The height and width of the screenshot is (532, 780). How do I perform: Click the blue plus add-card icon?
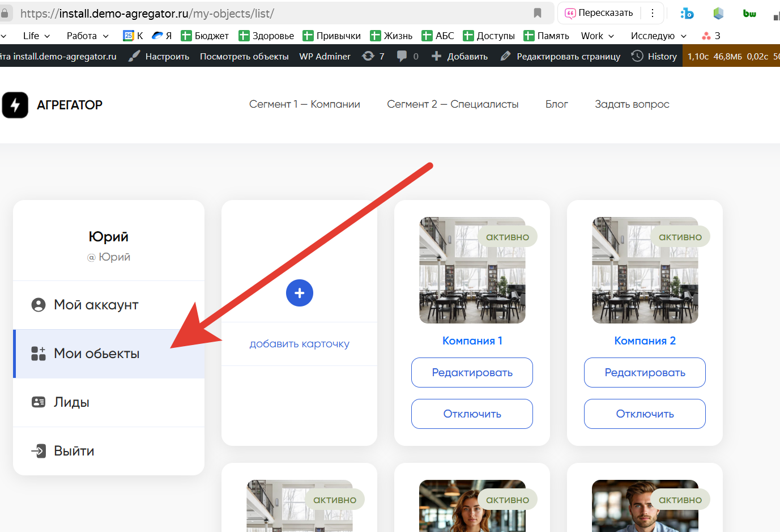[x=299, y=293]
